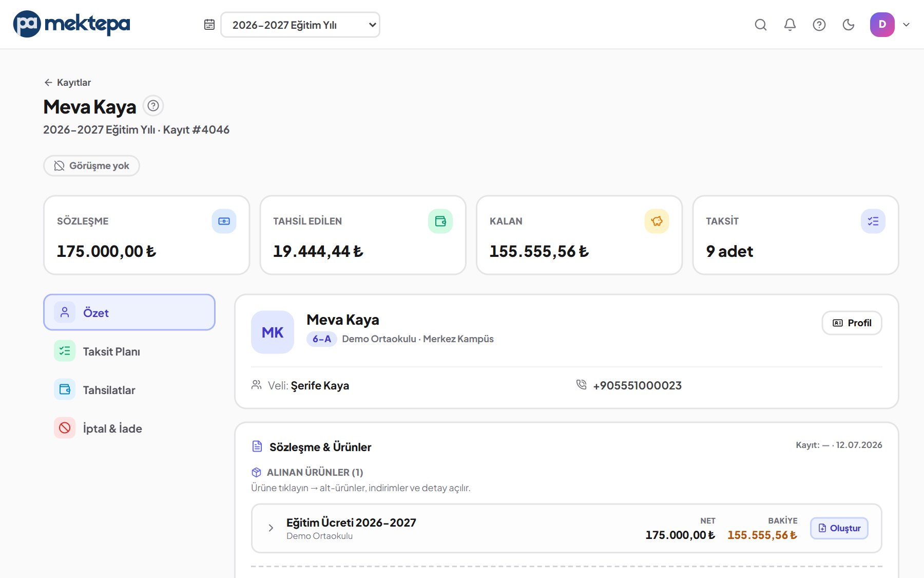Click the Oluştur button
The width and height of the screenshot is (924, 578).
pos(839,528)
